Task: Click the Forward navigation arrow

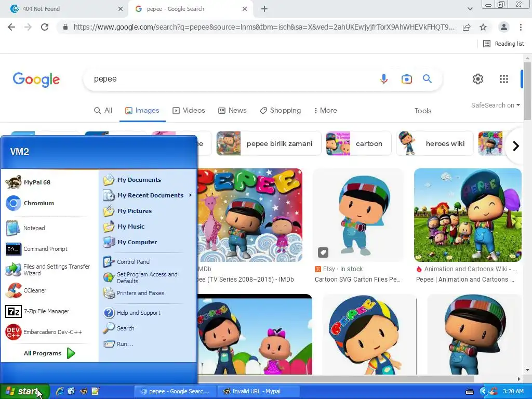Action: 28,27
